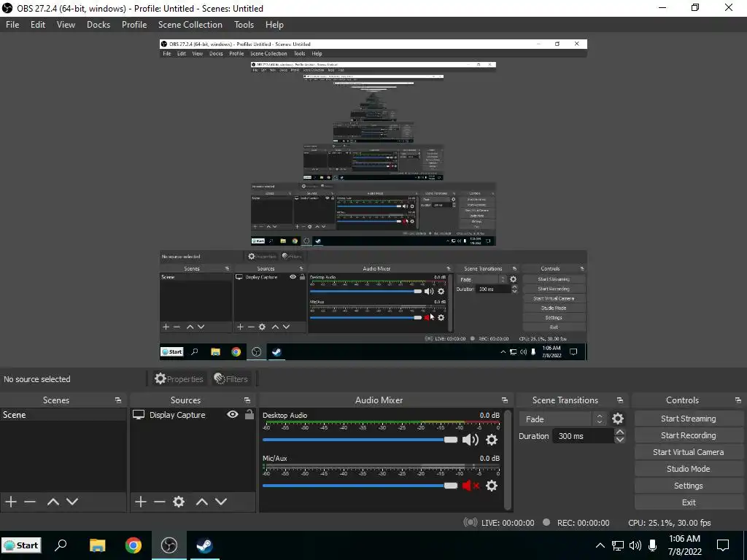747x560 pixels.
Task: Open Fade transition properties gear
Action: point(617,419)
